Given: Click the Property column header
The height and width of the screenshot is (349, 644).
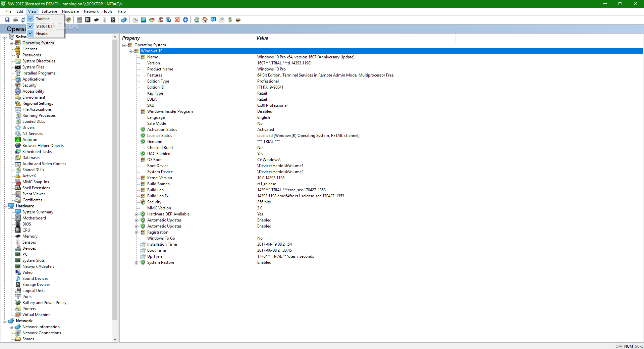Looking at the screenshot, I should (187, 38).
